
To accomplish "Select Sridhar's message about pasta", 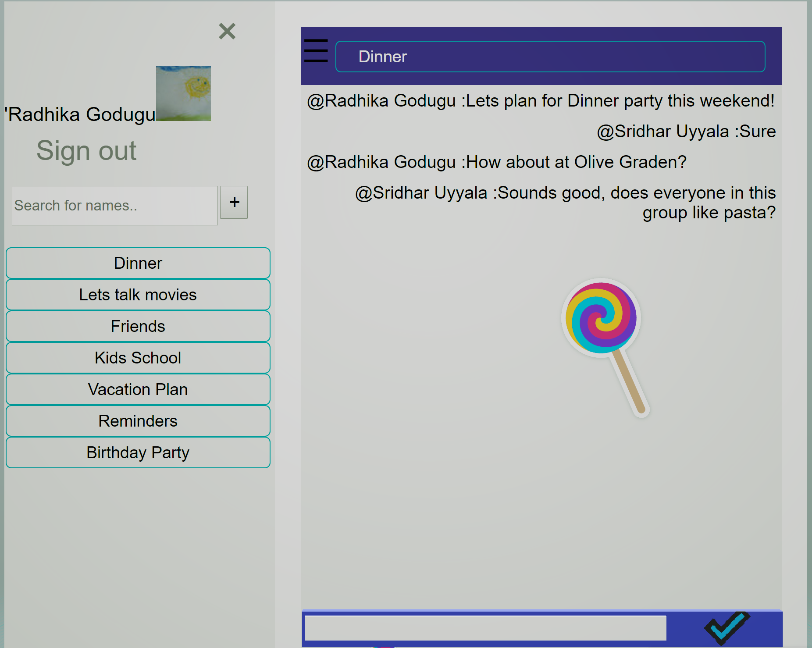I will pyautogui.click(x=565, y=202).
